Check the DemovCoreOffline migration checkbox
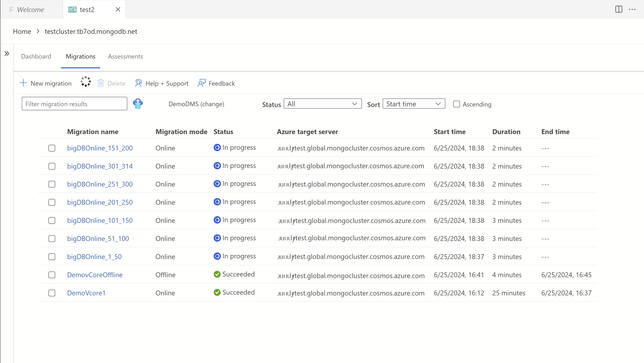 tap(52, 275)
